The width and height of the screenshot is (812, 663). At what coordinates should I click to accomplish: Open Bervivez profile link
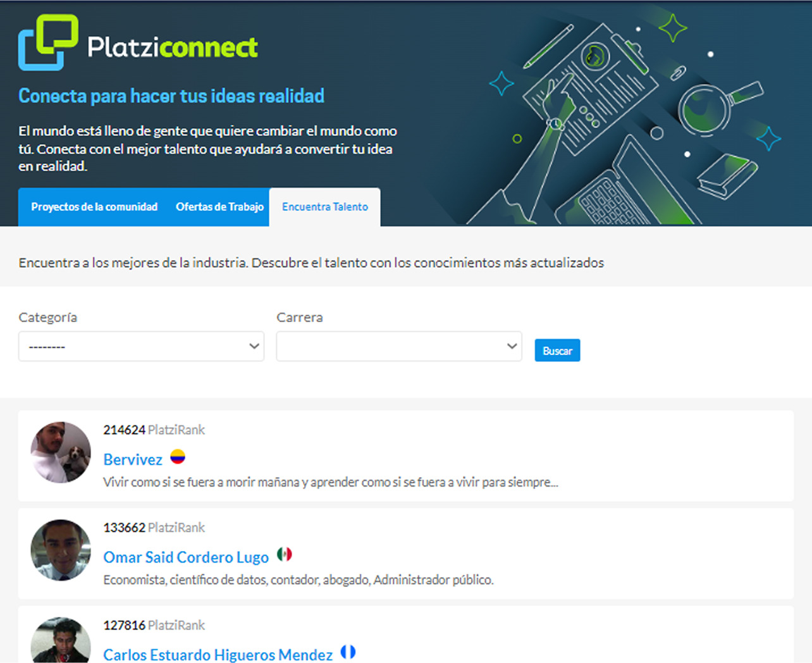click(x=133, y=459)
